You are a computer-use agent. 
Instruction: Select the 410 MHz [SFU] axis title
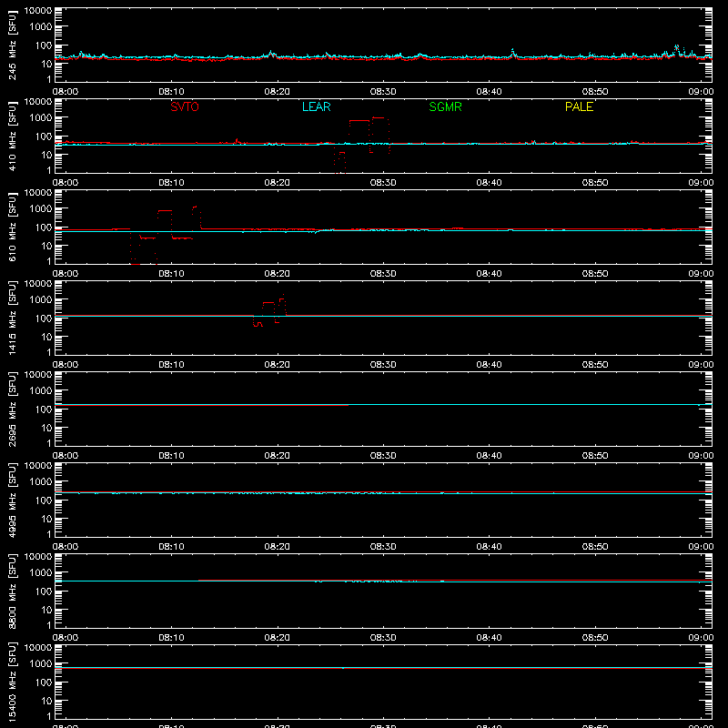(12, 136)
